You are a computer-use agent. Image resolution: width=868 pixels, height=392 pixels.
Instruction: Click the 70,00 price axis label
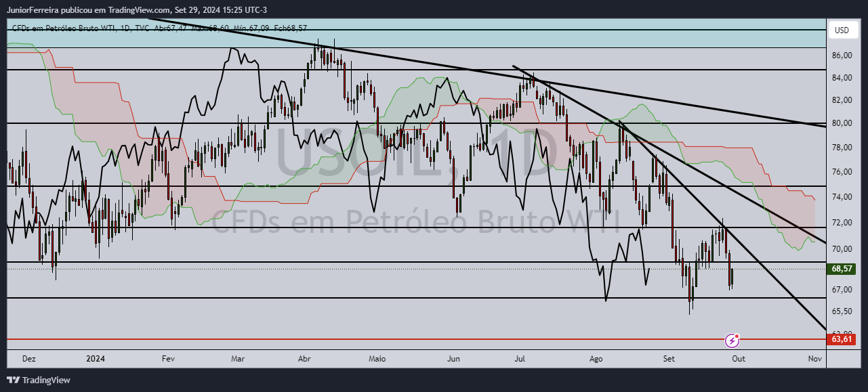842,249
